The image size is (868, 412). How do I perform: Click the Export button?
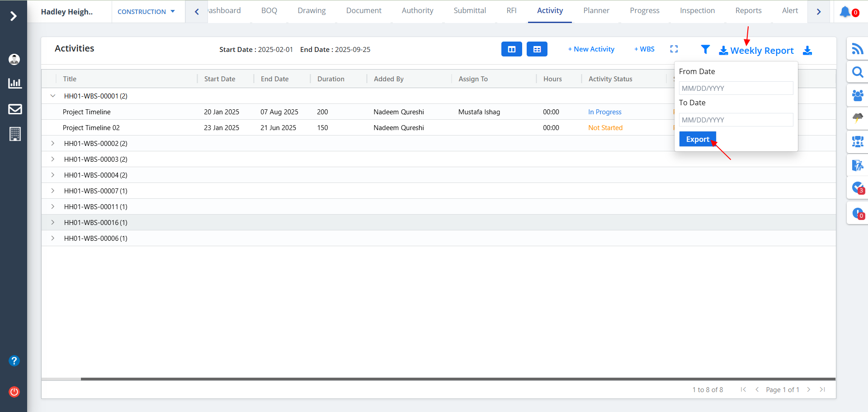click(x=697, y=139)
